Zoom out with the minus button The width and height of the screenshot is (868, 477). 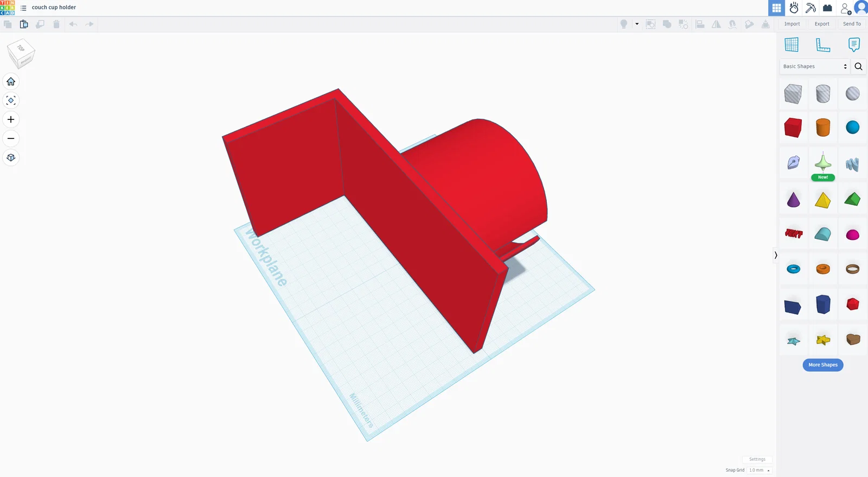coord(11,138)
